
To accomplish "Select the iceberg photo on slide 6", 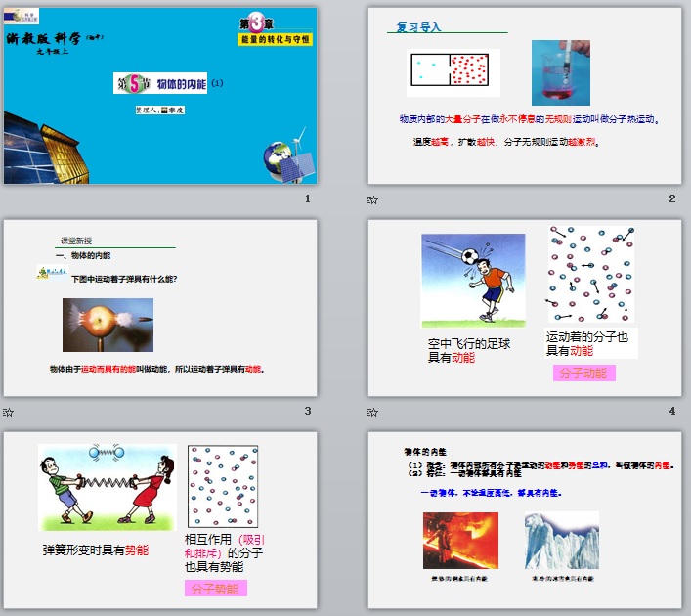I will pyautogui.click(x=561, y=540).
